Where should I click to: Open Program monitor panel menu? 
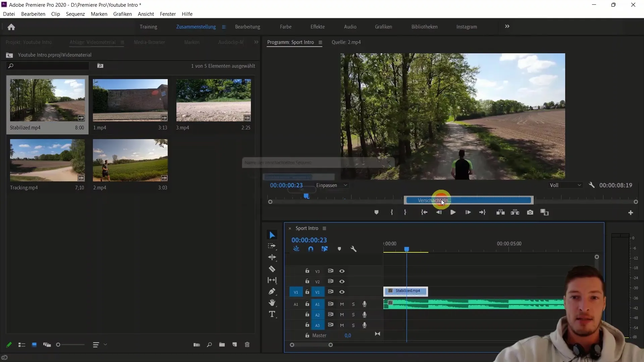pyautogui.click(x=320, y=42)
